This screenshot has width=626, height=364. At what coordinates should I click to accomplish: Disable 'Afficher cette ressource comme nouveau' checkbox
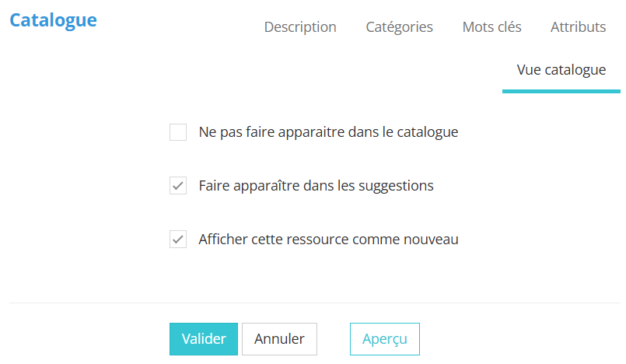click(x=178, y=240)
